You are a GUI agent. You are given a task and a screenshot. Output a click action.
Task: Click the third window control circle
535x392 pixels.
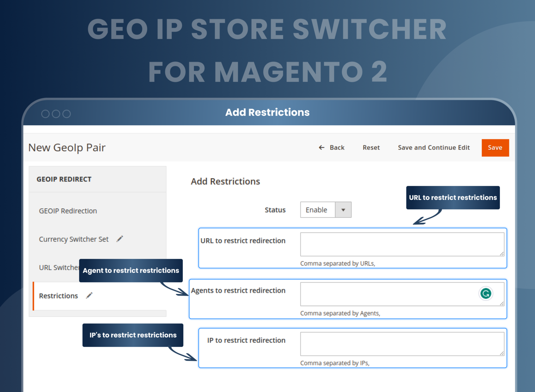click(67, 114)
